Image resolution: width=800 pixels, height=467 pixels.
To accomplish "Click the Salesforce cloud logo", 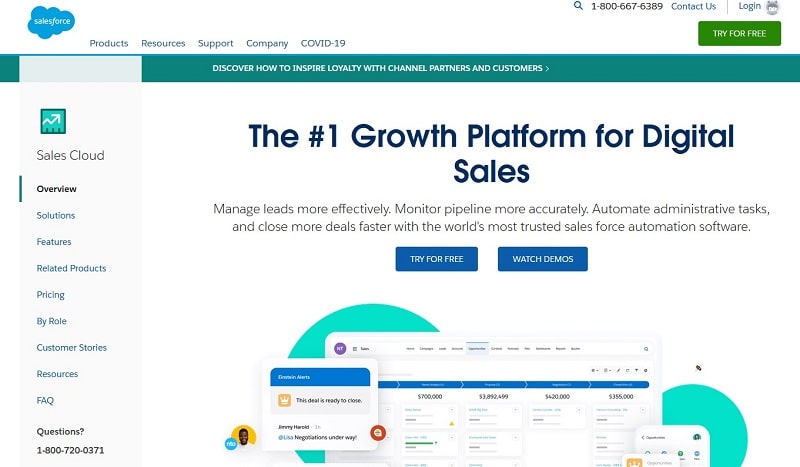I will click(x=51, y=22).
